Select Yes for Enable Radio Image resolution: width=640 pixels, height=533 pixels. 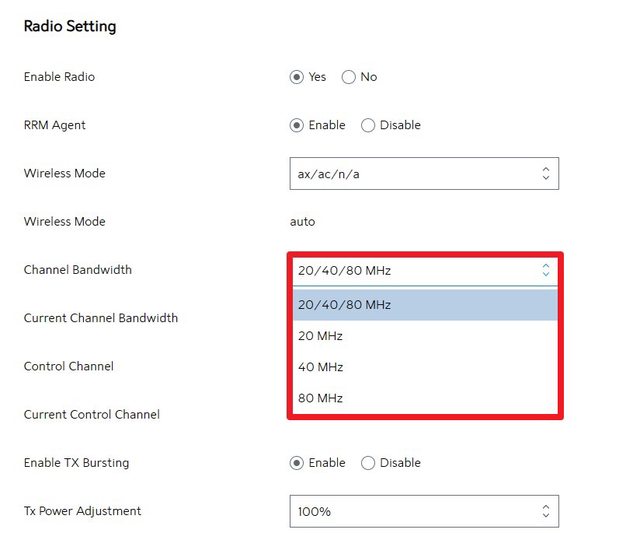(x=297, y=77)
